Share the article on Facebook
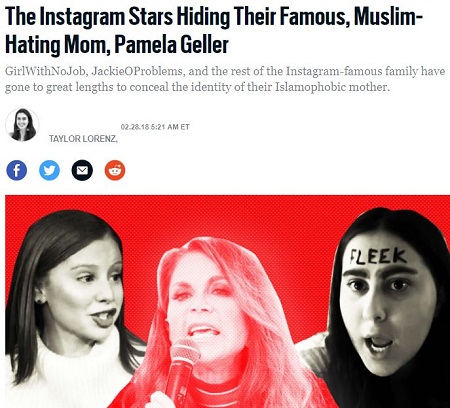The height and width of the screenshot is (408, 450). click(x=16, y=170)
